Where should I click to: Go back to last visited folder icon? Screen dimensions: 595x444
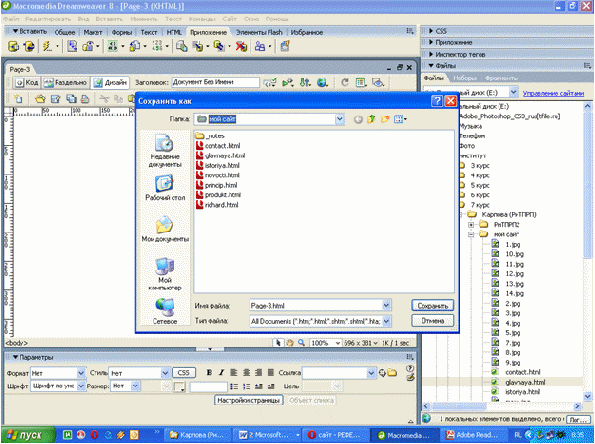(x=358, y=120)
